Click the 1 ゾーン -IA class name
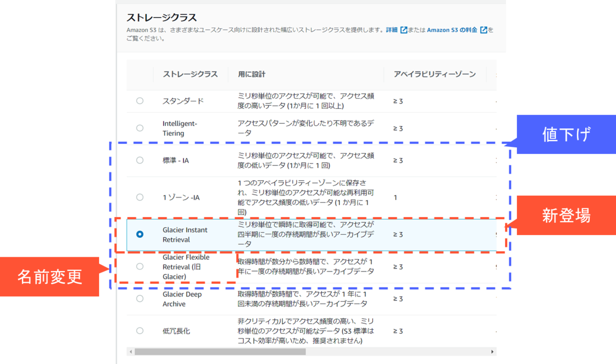The height and width of the screenshot is (364, 616). click(x=181, y=197)
